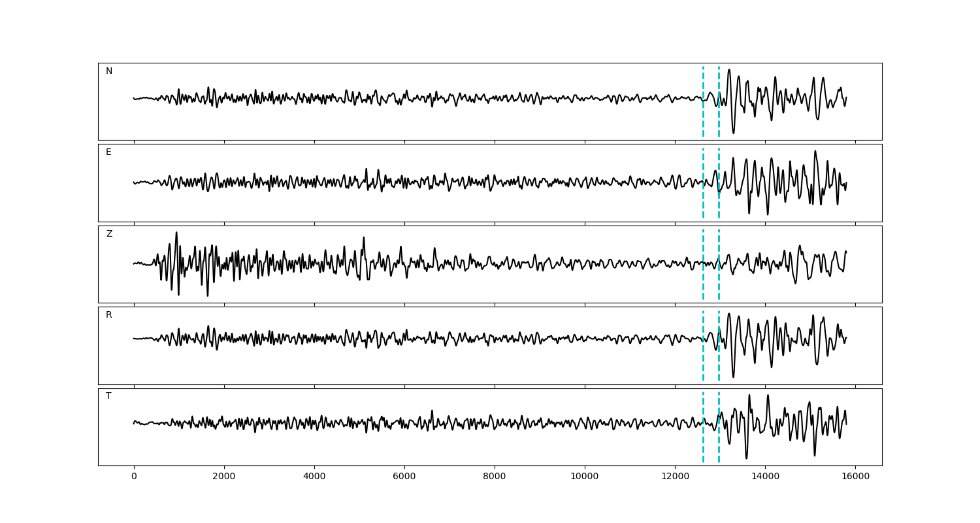Click the 0 tick label on x-axis
Viewport: 980px width, 523px height.
click(134, 477)
